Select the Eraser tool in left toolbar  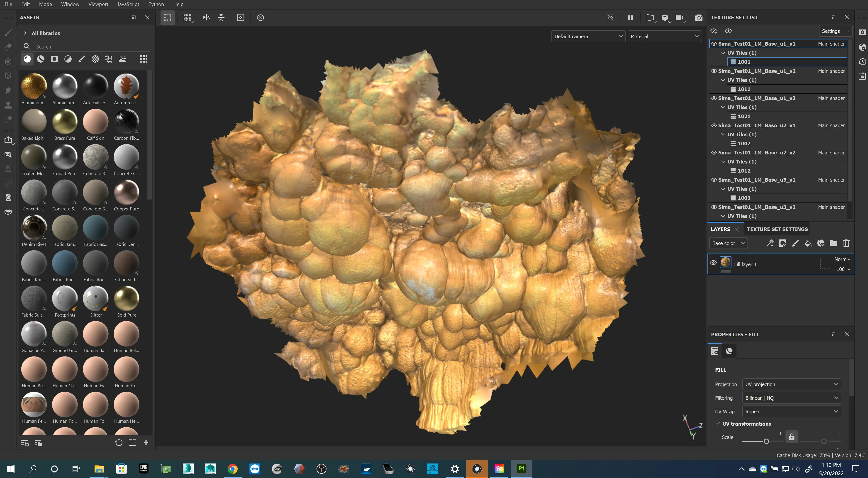(x=8, y=47)
